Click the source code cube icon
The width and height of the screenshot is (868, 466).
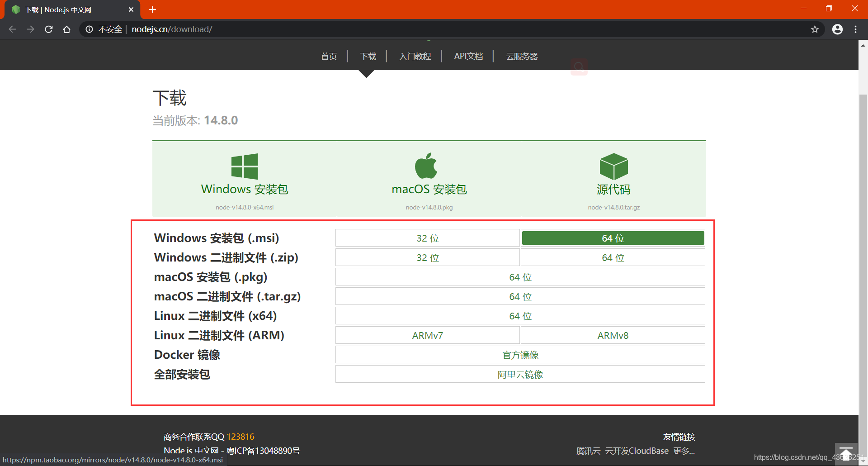613,166
